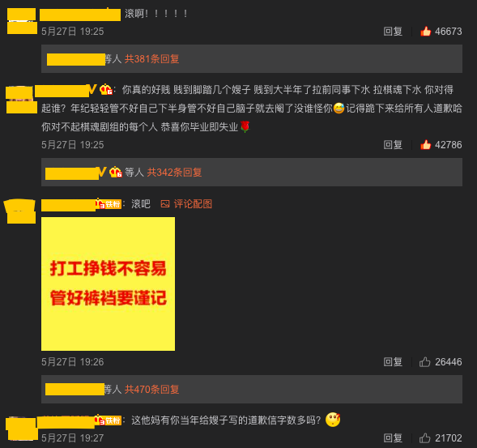This screenshot has height=448, width=477.
Task: Click the thinking emoji in last comment
Action: point(333,420)
